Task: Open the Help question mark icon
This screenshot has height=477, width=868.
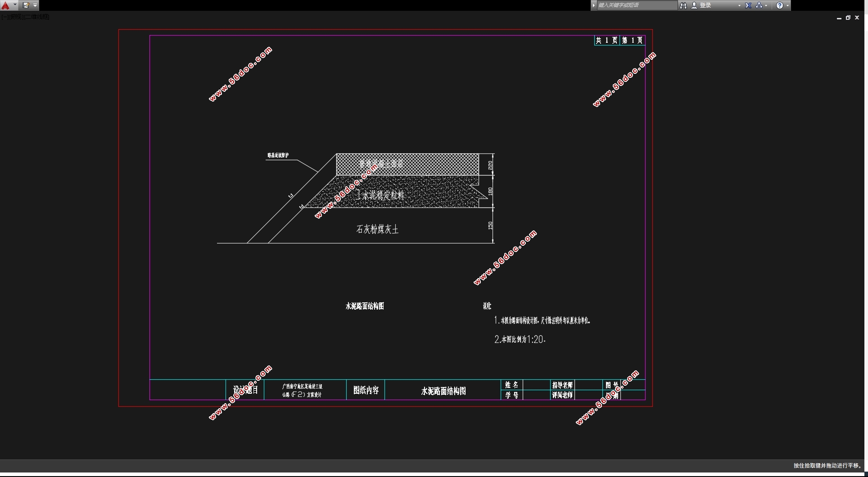Action: coord(780,5)
